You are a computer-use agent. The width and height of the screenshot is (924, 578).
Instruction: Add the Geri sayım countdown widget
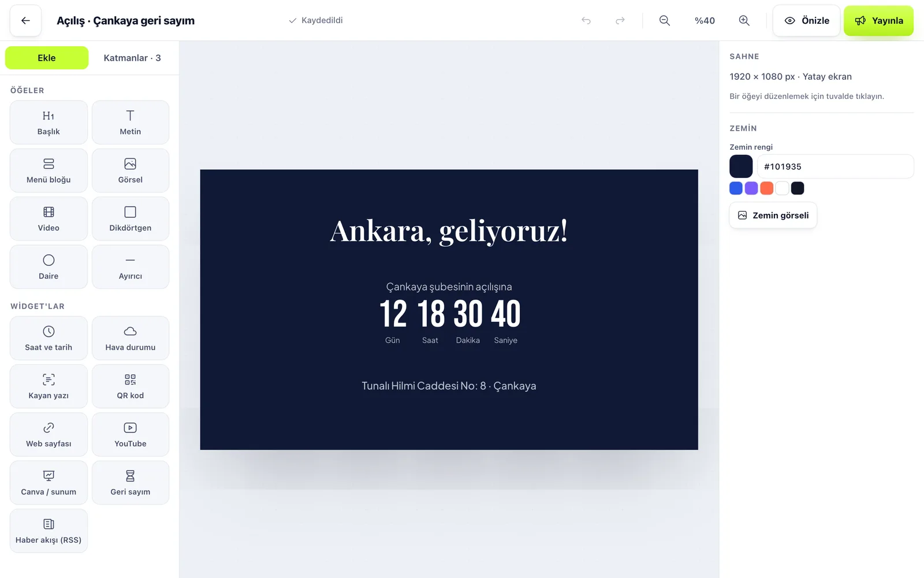[x=131, y=483]
